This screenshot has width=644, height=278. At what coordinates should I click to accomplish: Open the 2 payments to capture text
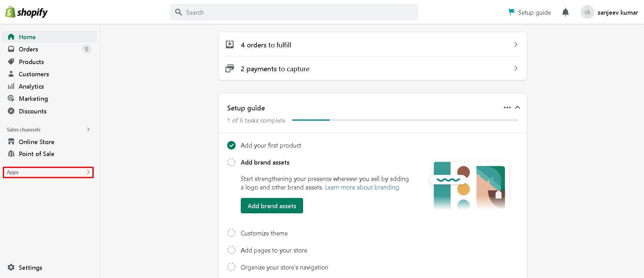[x=275, y=69]
